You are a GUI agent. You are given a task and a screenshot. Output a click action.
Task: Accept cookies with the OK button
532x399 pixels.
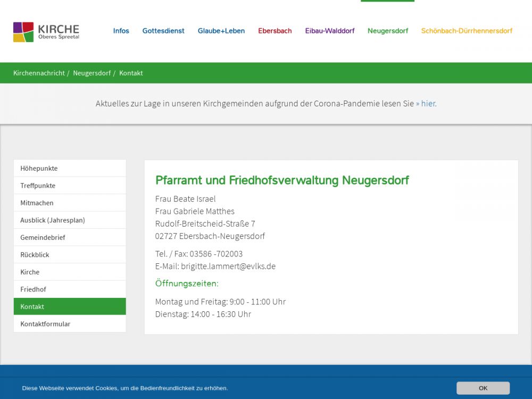[x=483, y=388]
